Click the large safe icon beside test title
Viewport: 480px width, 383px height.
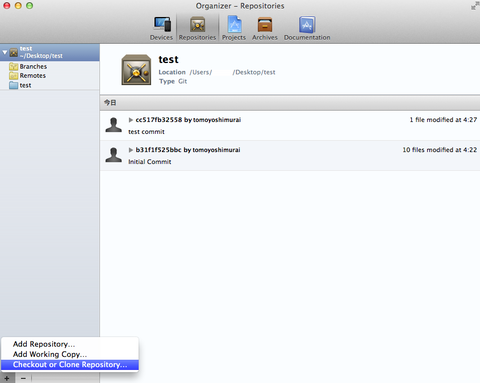(x=136, y=70)
